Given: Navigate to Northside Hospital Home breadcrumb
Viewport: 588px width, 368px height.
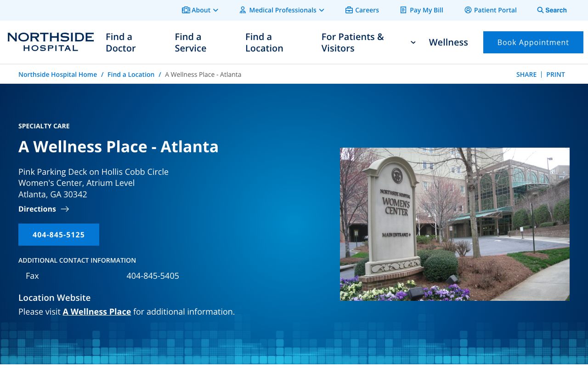Looking at the screenshot, I should click(x=57, y=75).
